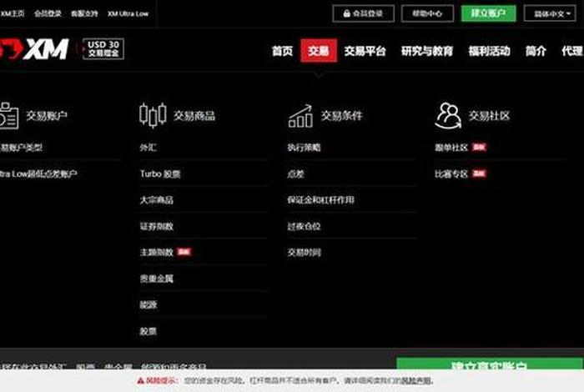
Task: Click the 交易条件 section heading
Action: point(341,116)
